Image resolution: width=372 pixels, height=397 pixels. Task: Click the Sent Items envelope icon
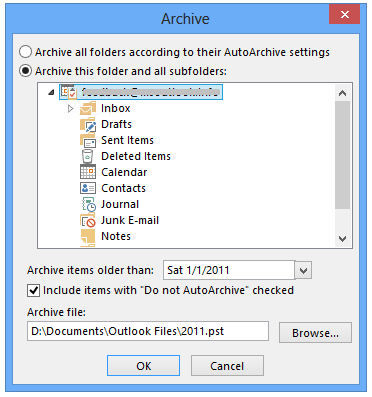point(88,141)
